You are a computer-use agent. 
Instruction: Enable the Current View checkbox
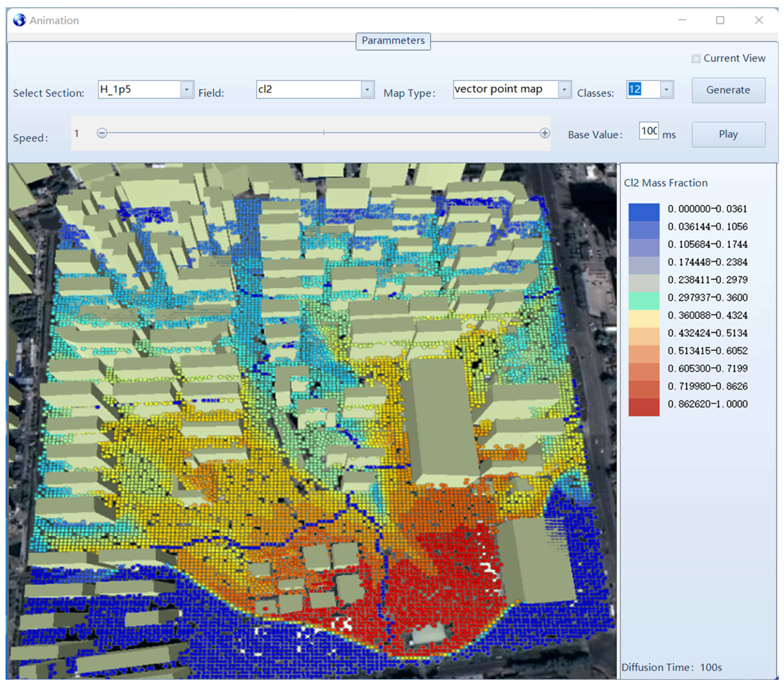click(x=696, y=59)
